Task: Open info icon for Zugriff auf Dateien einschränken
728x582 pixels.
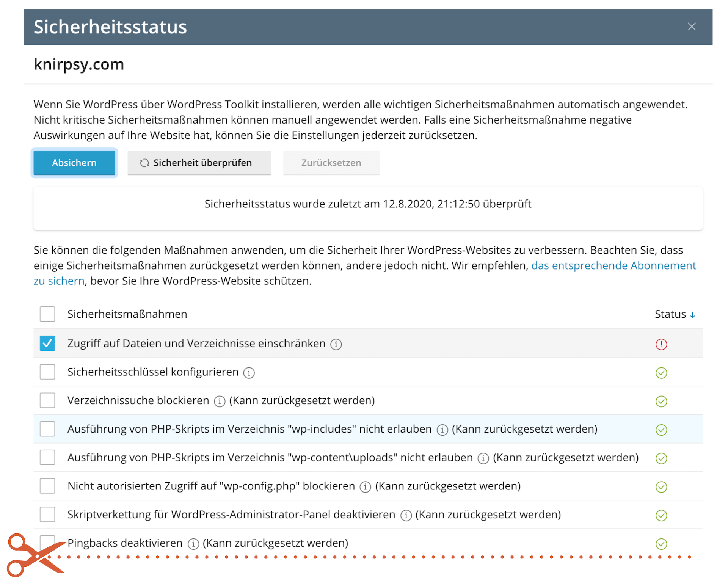Action: (336, 344)
